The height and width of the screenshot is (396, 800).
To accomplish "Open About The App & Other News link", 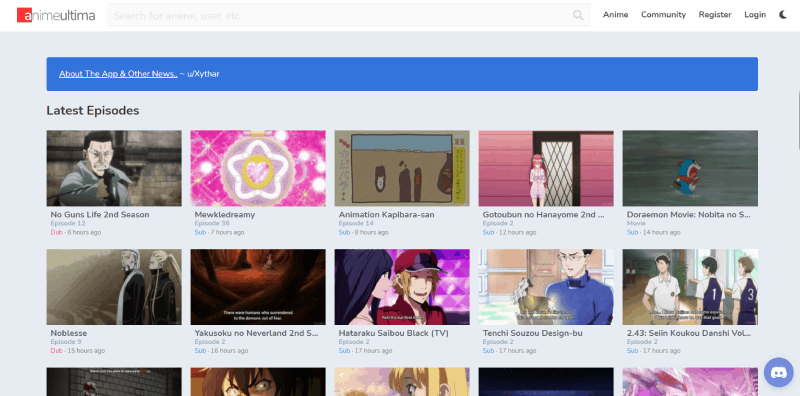I will 118,74.
